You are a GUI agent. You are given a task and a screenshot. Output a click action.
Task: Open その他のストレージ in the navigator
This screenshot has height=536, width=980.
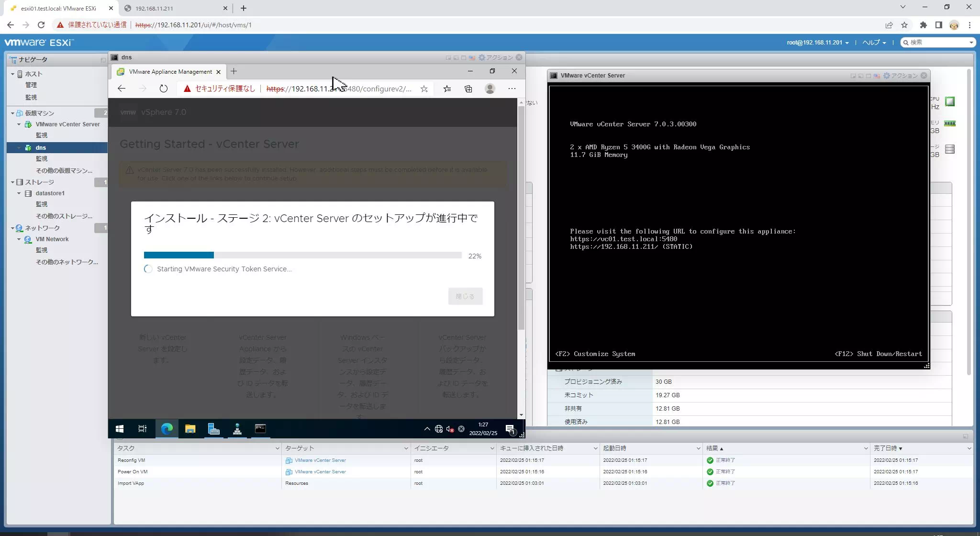point(64,216)
